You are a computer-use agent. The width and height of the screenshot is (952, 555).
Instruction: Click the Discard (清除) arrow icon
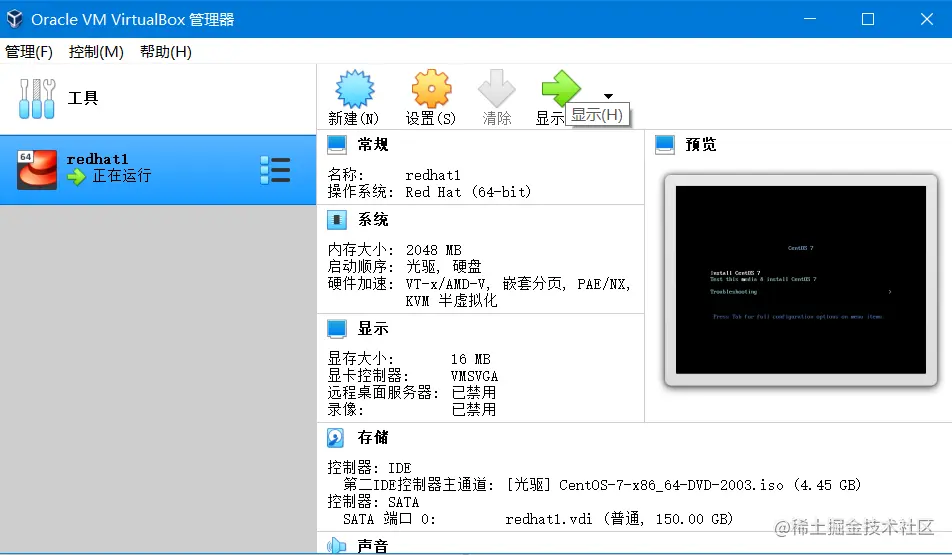click(497, 89)
